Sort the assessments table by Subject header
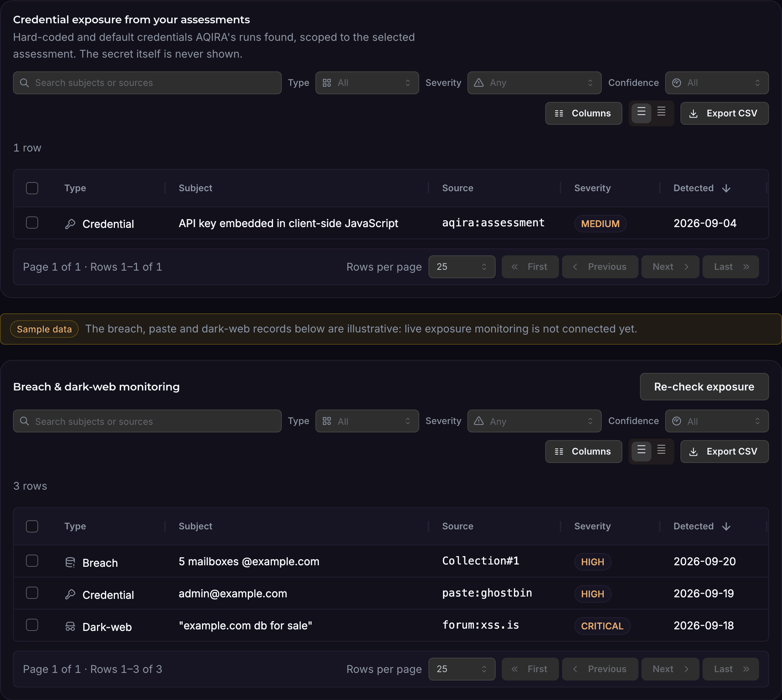 pos(195,188)
